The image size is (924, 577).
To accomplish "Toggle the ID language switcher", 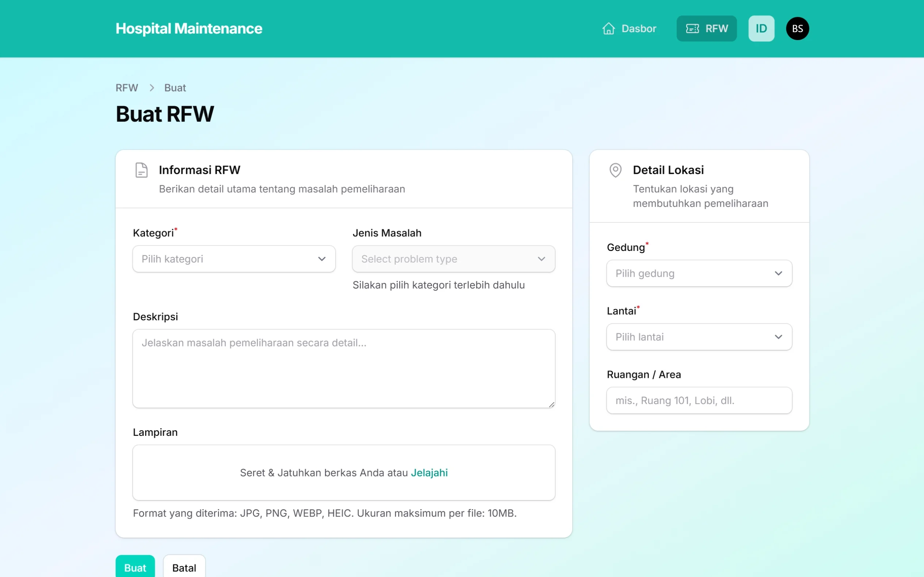I will tap(761, 28).
